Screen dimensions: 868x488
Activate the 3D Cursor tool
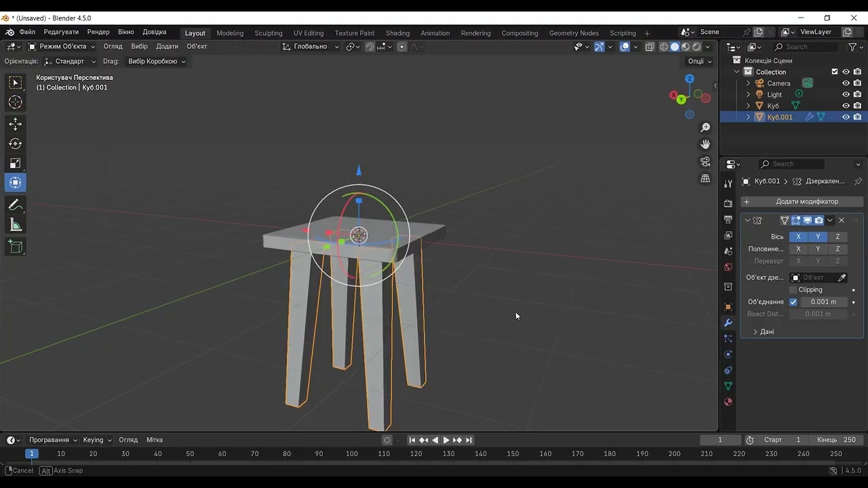click(15, 102)
